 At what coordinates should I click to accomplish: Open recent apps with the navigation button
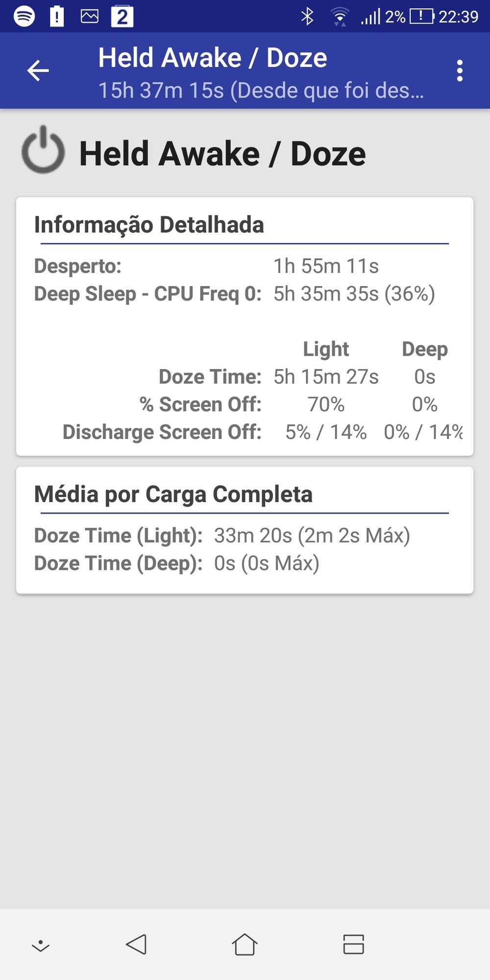click(x=353, y=944)
